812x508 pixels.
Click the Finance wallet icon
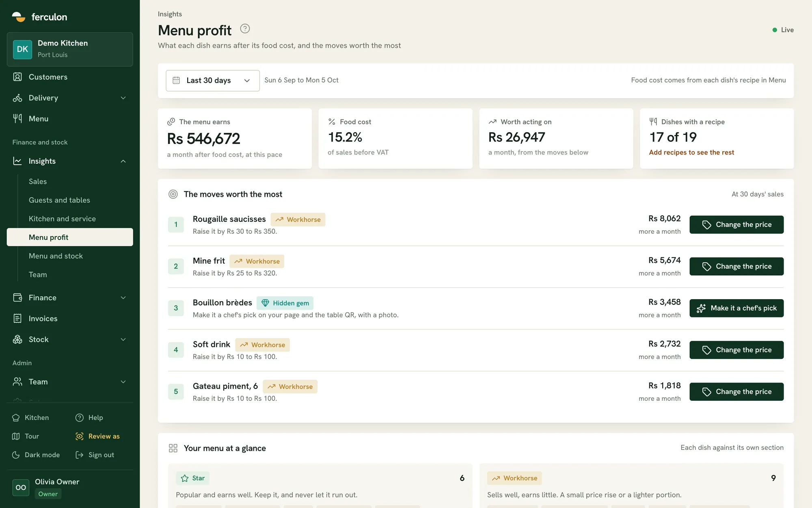[x=17, y=297]
